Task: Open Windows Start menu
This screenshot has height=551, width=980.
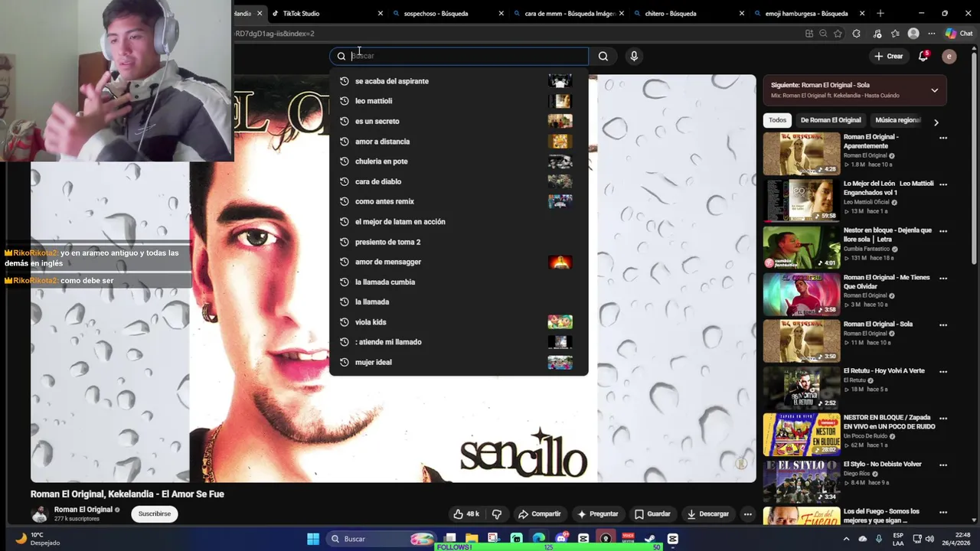Action: pyautogui.click(x=313, y=539)
